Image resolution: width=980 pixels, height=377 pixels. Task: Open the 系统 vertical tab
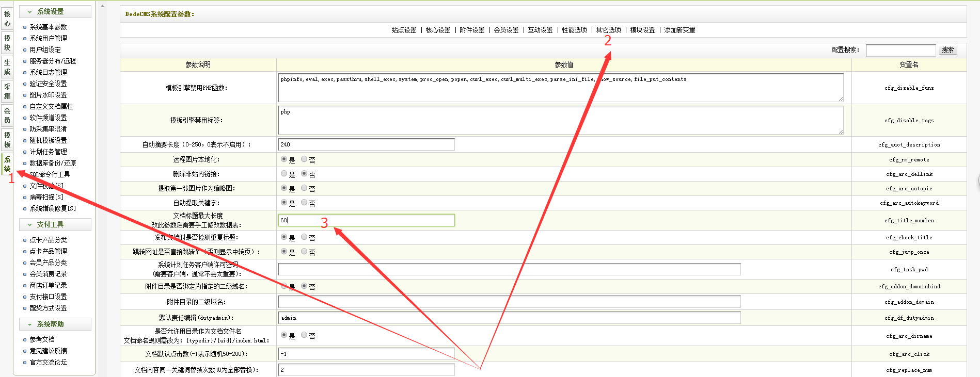tap(7, 164)
